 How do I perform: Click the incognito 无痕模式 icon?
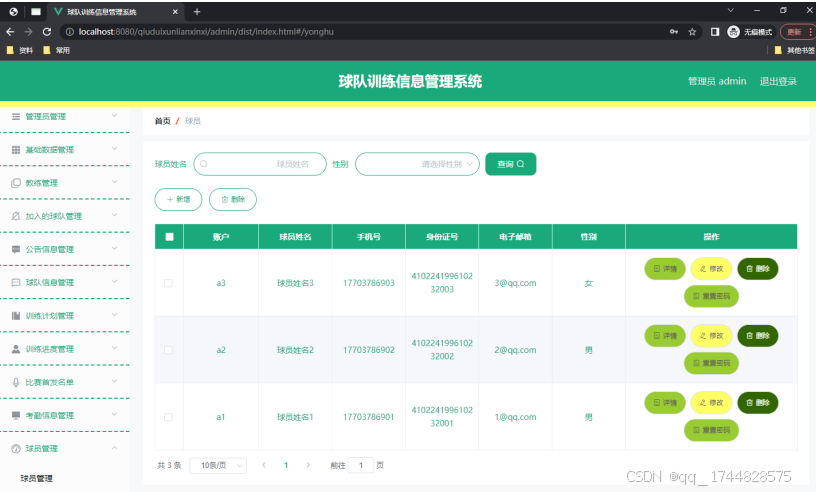click(x=733, y=32)
